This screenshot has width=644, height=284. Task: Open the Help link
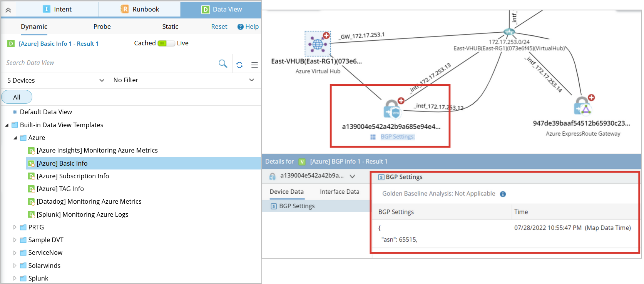[x=248, y=27]
